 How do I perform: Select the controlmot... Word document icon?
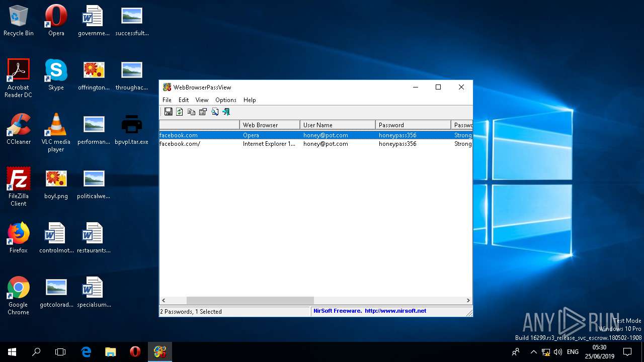56,238
